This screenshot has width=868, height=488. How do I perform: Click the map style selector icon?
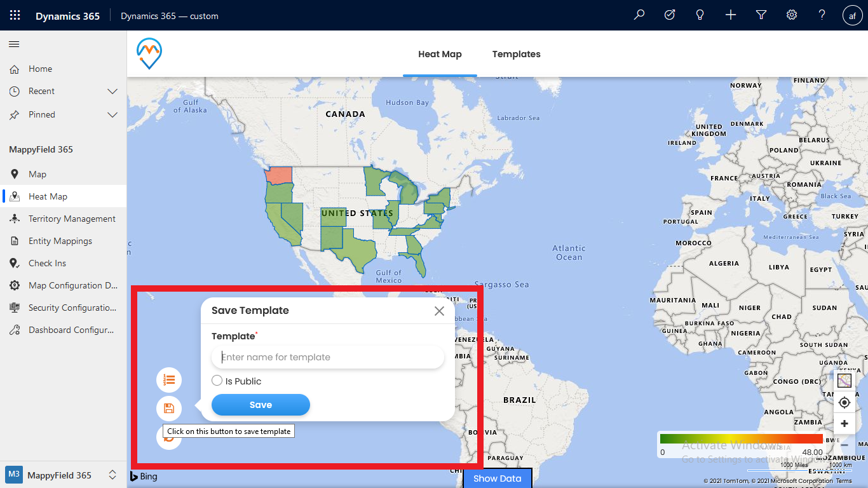[844, 381]
